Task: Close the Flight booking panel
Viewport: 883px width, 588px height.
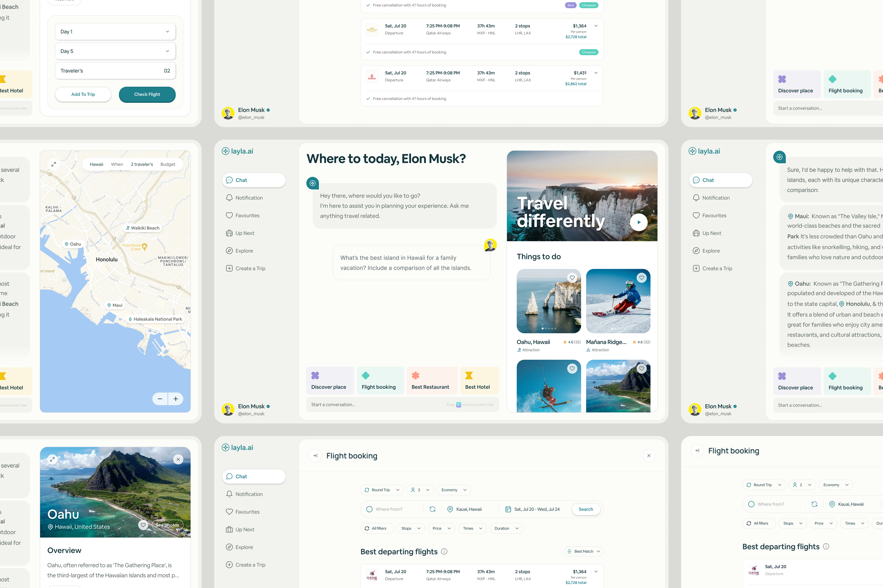Action: coord(649,456)
